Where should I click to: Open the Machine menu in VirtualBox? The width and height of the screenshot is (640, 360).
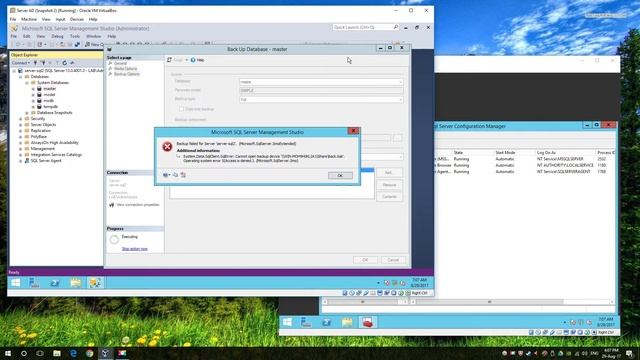tap(29, 19)
